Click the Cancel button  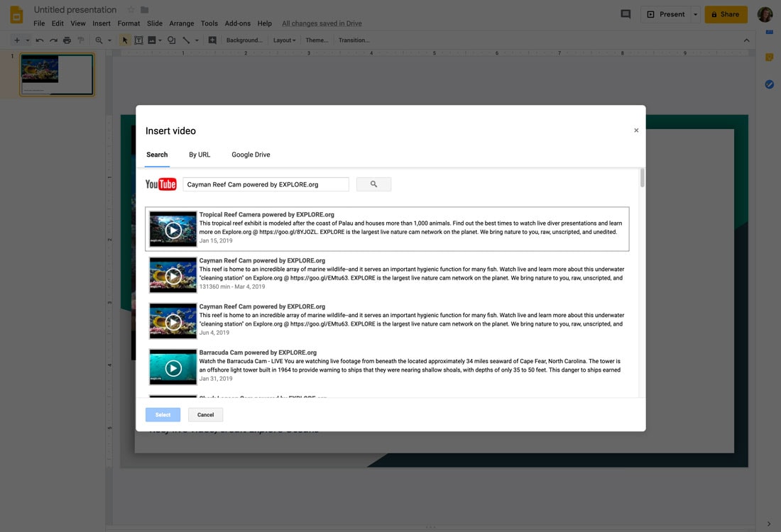tap(205, 414)
